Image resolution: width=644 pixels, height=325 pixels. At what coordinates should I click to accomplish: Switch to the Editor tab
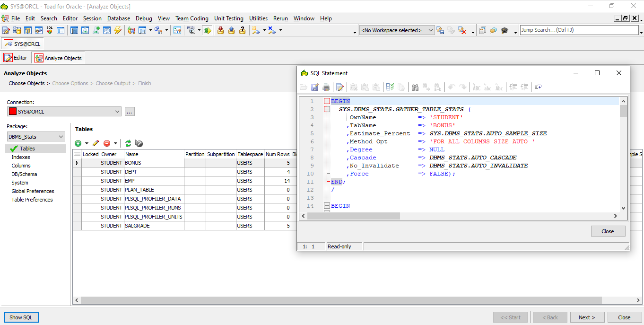point(16,58)
